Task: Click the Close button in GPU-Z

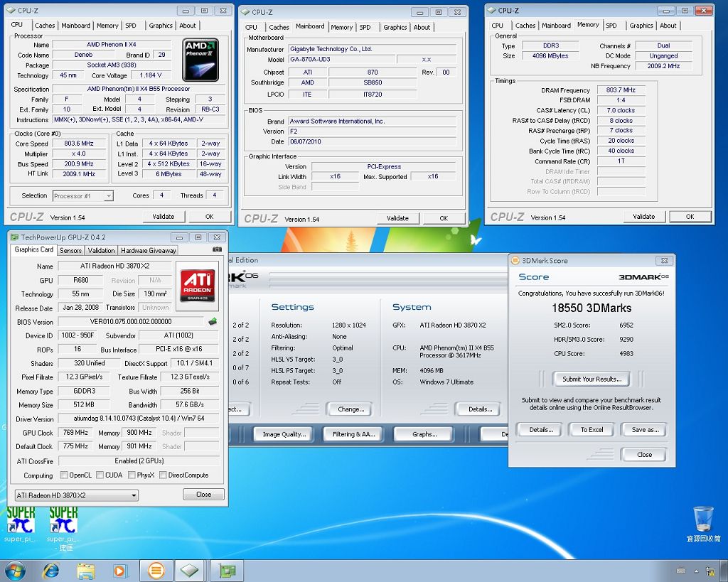Action: (204, 495)
